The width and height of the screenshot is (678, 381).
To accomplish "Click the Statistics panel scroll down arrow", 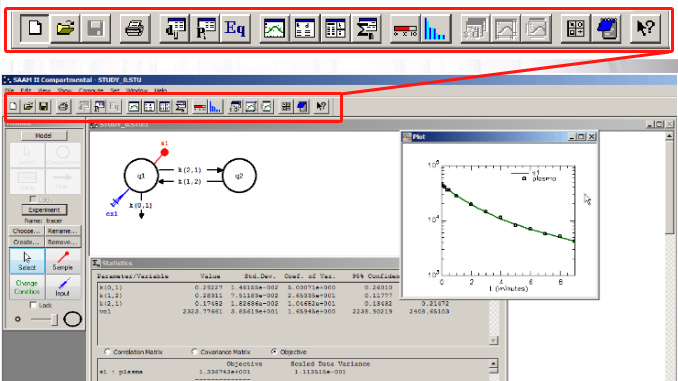I will click(x=493, y=341).
